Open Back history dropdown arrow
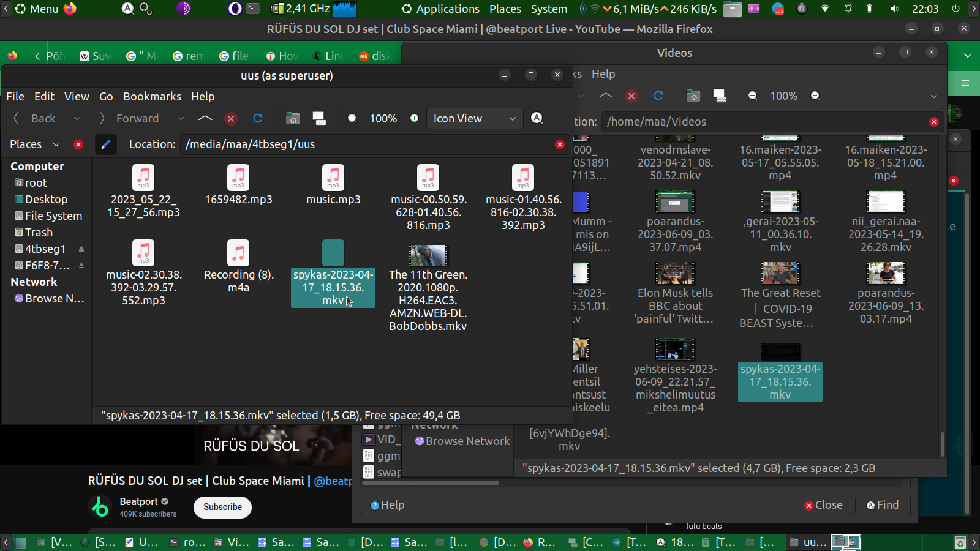 [x=77, y=119]
